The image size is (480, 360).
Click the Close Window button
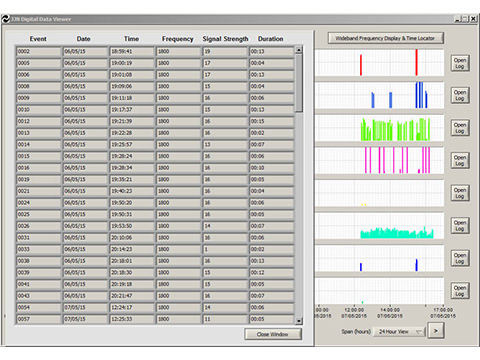(273, 334)
